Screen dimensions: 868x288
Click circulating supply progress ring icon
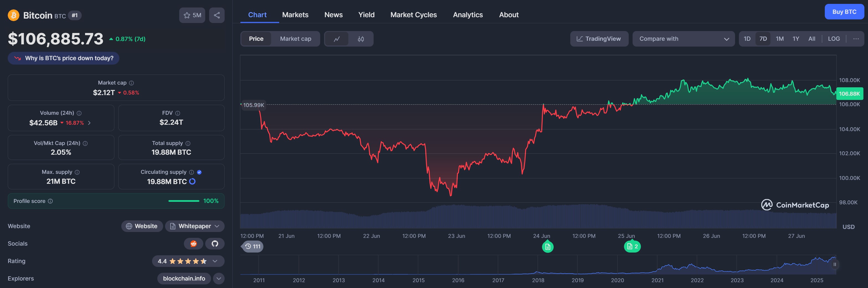[x=192, y=182]
